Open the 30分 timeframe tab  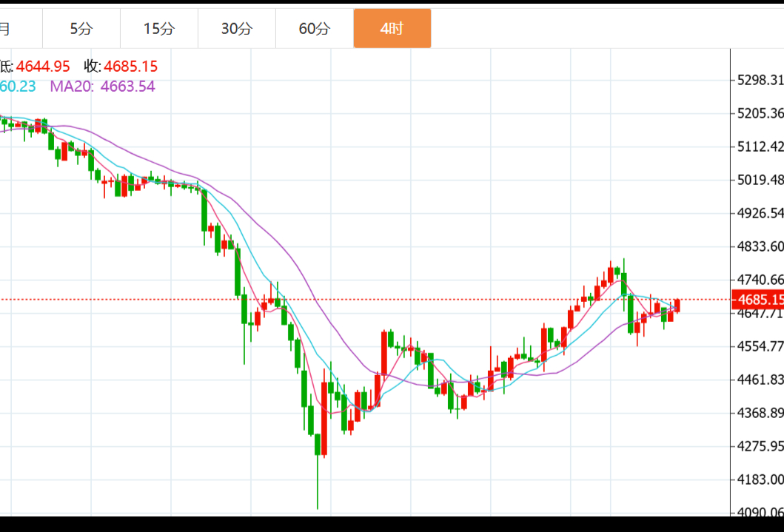pos(237,29)
